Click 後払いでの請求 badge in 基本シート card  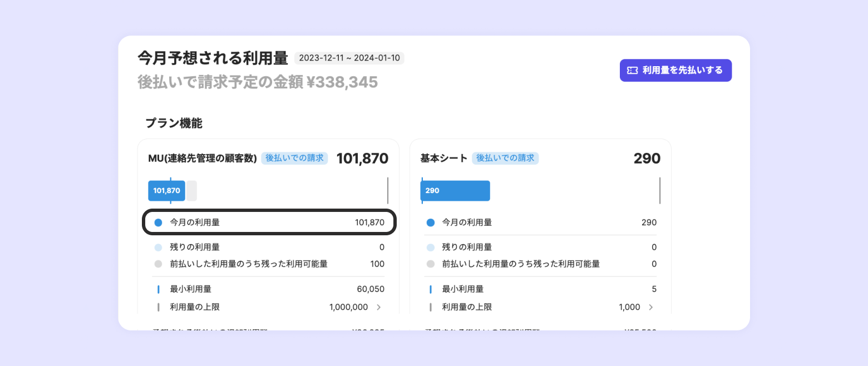[x=505, y=158]
